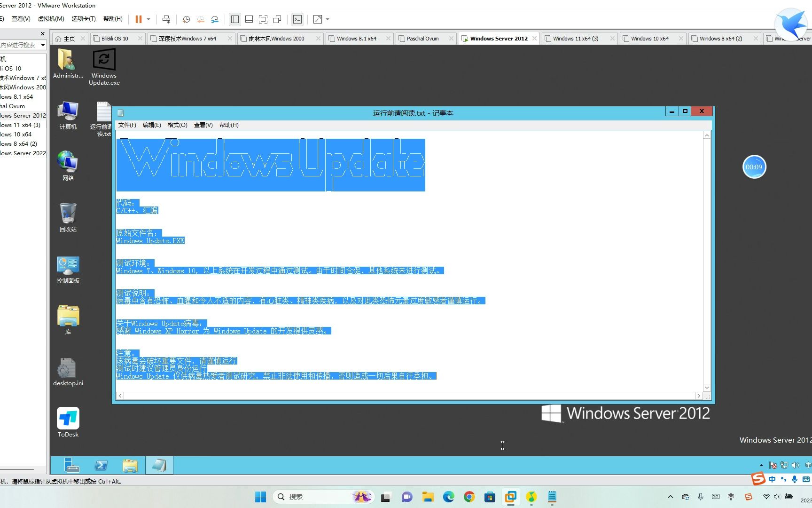Screen dimensions: 812x508
Task: Open the VMware 虚拟机(M) menu
Action: 51,19
